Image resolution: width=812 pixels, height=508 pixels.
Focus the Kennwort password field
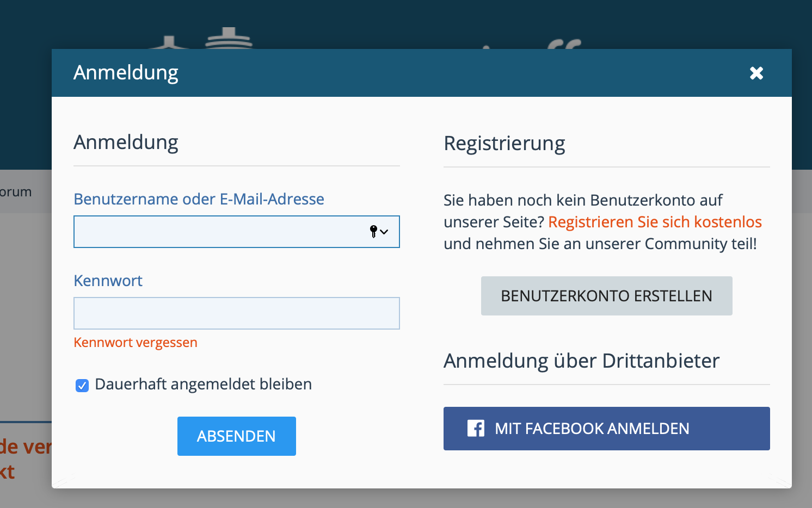click(x=236, y=313)
